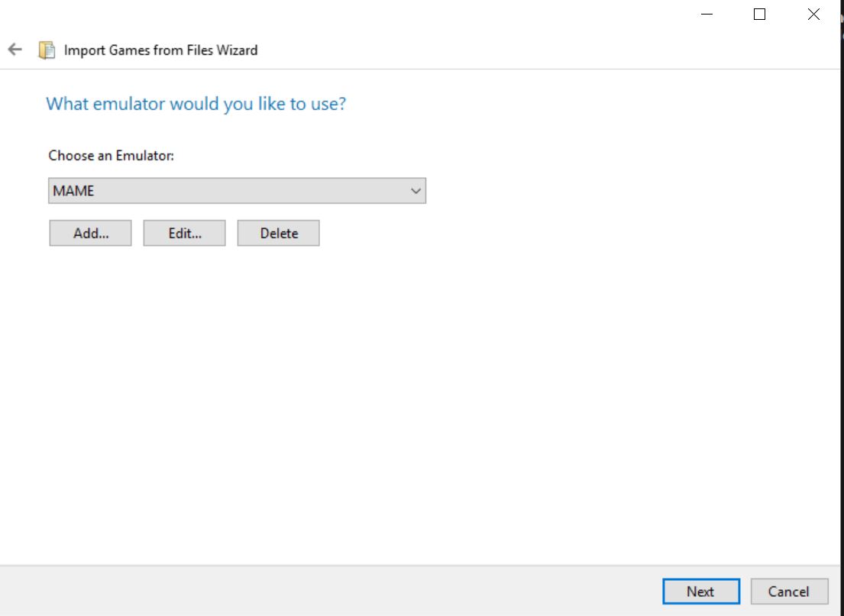Delete the selected MAME emulator
Viewport: 844px width, 616px height.
pyautogui.click(x=278, y=233)
